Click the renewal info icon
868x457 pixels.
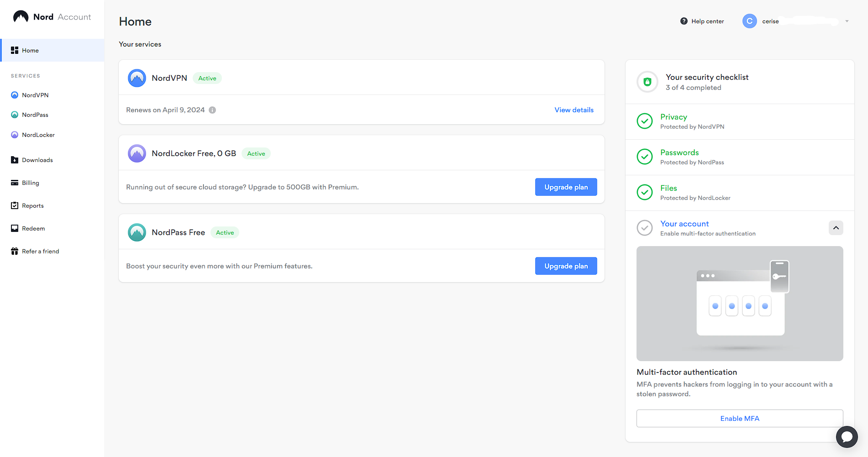point(212,110)
